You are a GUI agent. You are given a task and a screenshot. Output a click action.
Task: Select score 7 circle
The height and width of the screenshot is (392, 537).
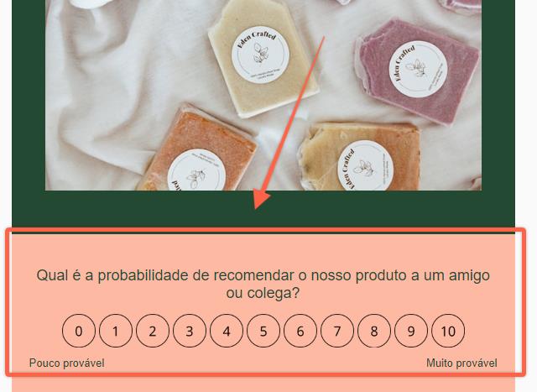[337, 331]
